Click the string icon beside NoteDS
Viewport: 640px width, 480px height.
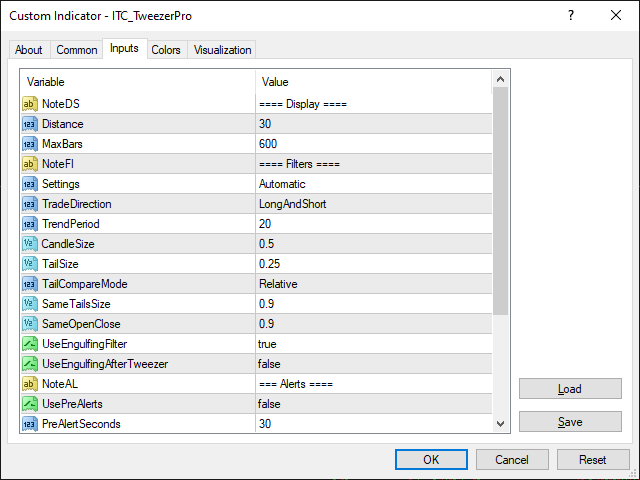[30, 104]
